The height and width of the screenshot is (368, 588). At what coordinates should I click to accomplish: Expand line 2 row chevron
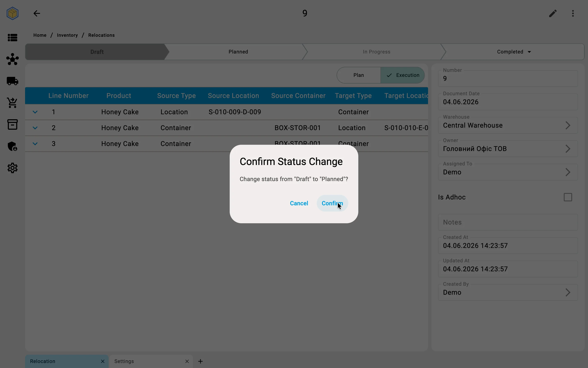pyautogui.click(x=35, y=128)
